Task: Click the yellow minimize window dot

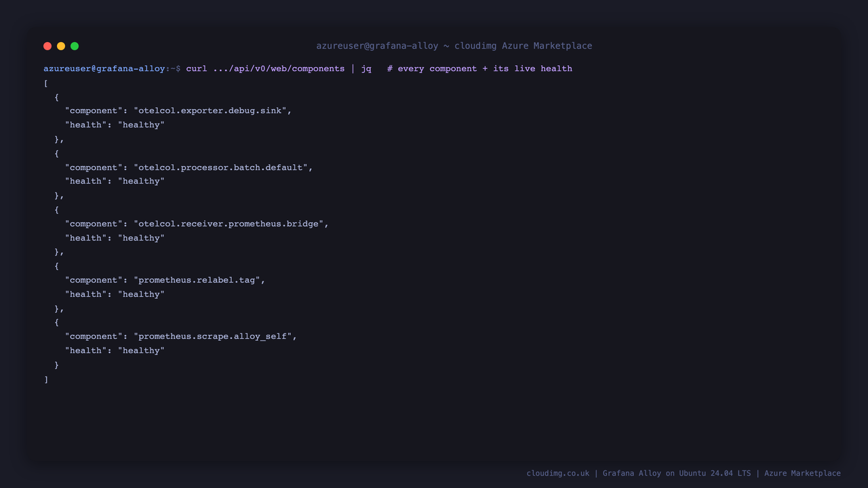Action: click(x=61, y=46)
